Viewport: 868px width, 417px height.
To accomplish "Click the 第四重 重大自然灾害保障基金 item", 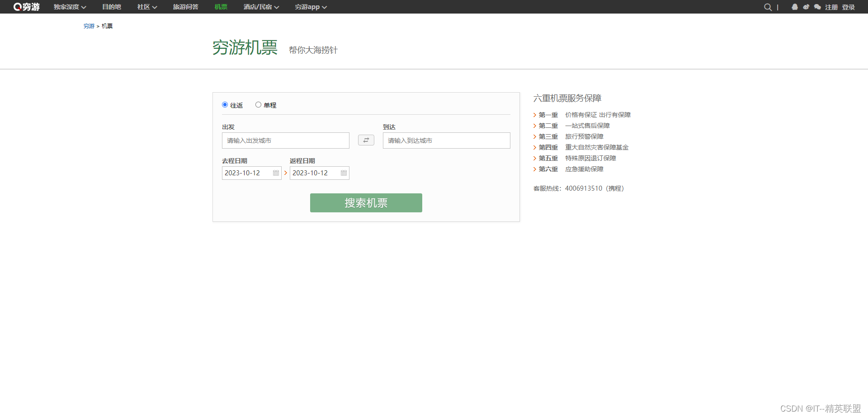I will 581,147.
